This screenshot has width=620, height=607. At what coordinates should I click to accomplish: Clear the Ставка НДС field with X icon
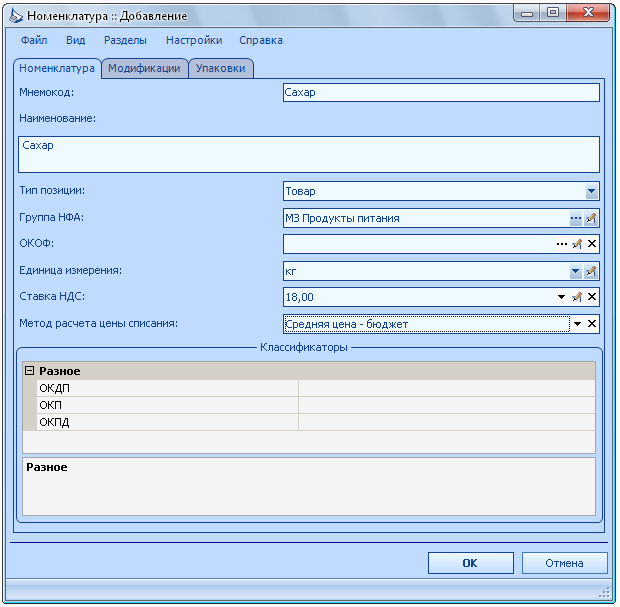pyautogui.click(x=592, y=297)
